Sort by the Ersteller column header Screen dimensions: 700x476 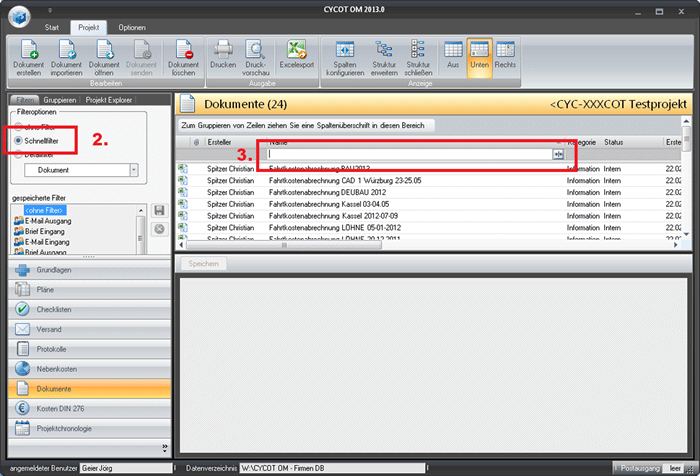tap(235, 142)
